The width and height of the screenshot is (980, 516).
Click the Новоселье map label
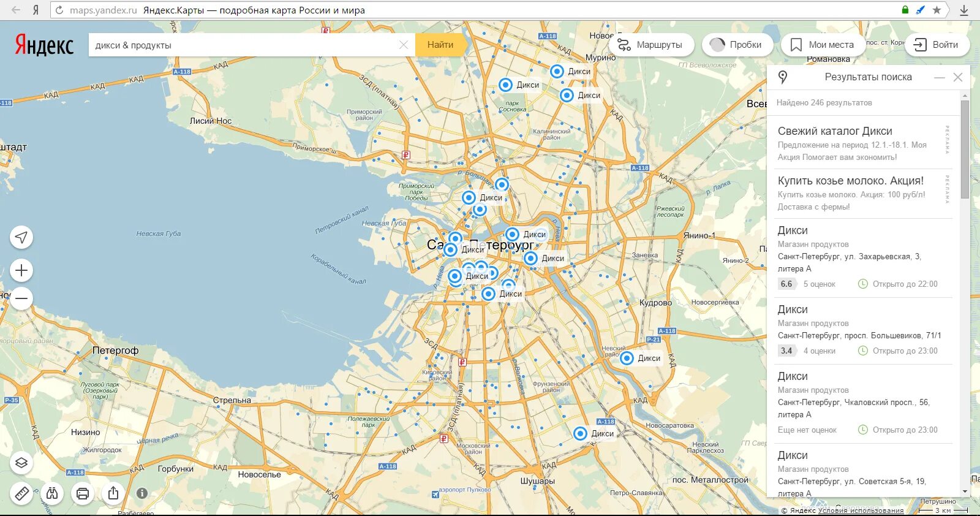point(260,474)
